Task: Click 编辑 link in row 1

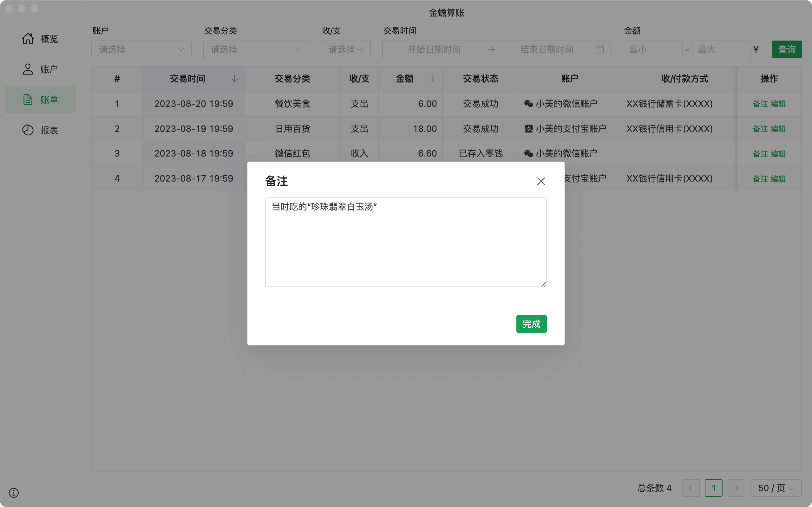Action: pos(778,104)
